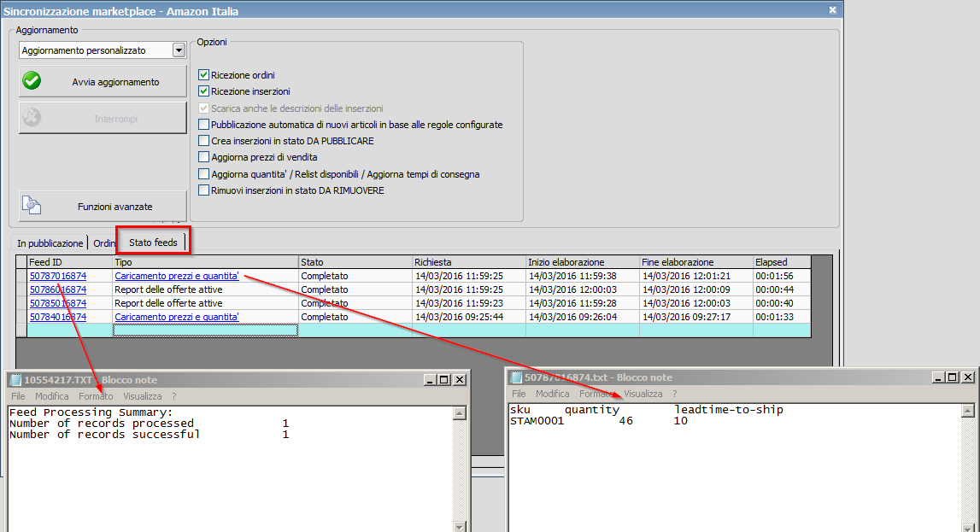The image size is (980, 532).
Task: Click the Elapsed column header
Action: 782,262
